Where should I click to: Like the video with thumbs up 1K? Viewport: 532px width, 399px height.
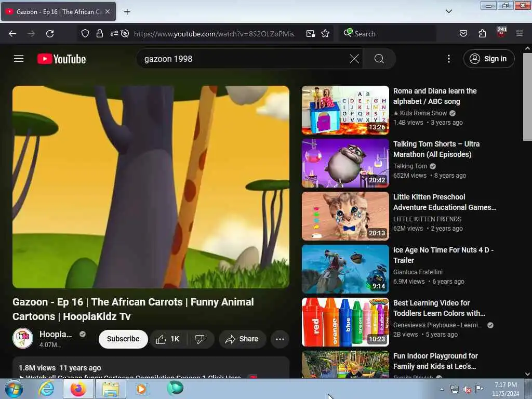point(168,339)
